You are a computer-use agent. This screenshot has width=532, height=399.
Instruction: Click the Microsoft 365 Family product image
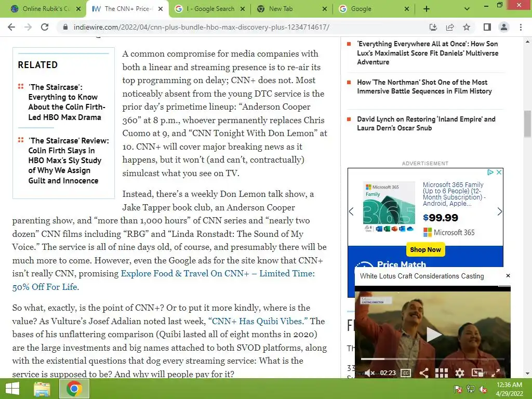point(389,207)
